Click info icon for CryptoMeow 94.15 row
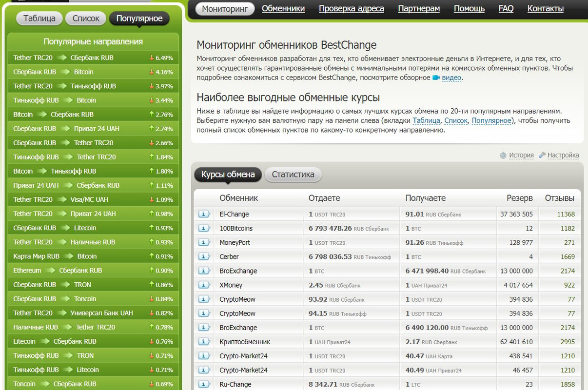Viewport: 588px width, 390px height. pyautogui.click(x=204, y=313)
